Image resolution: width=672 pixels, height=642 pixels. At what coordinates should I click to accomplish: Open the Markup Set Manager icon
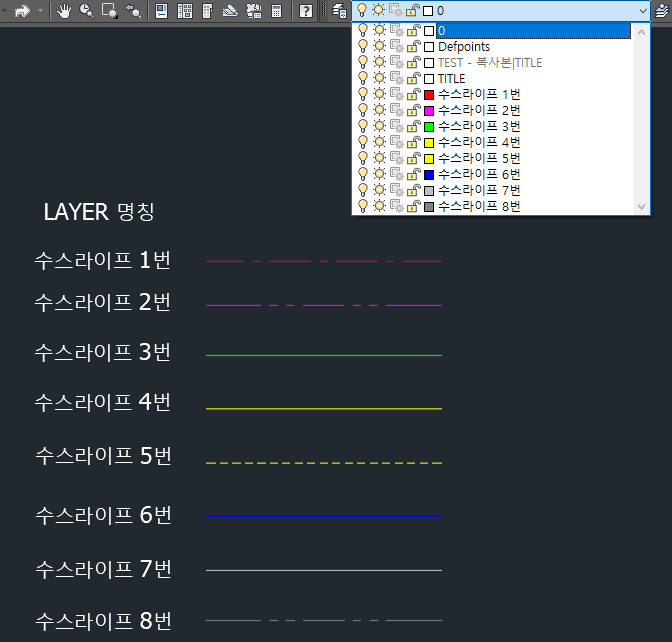pos(254,11)
